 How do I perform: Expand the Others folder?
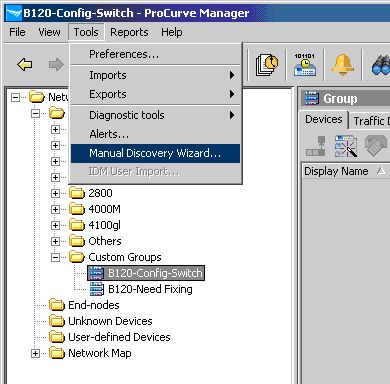[55, 241]
